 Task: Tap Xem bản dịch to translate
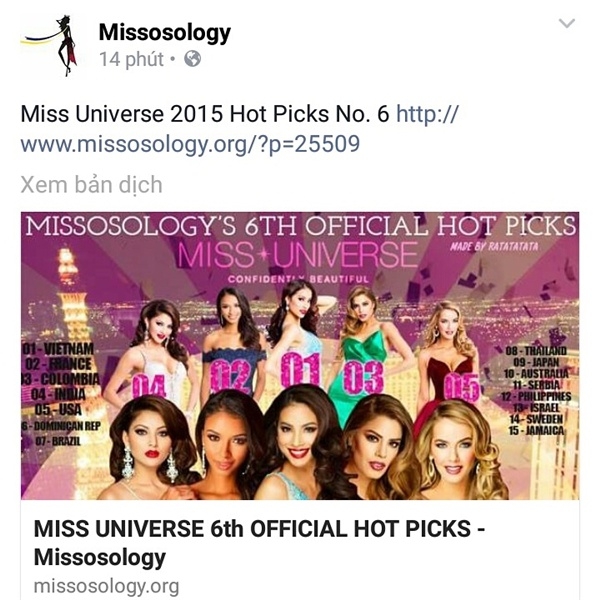coord(91,185)
